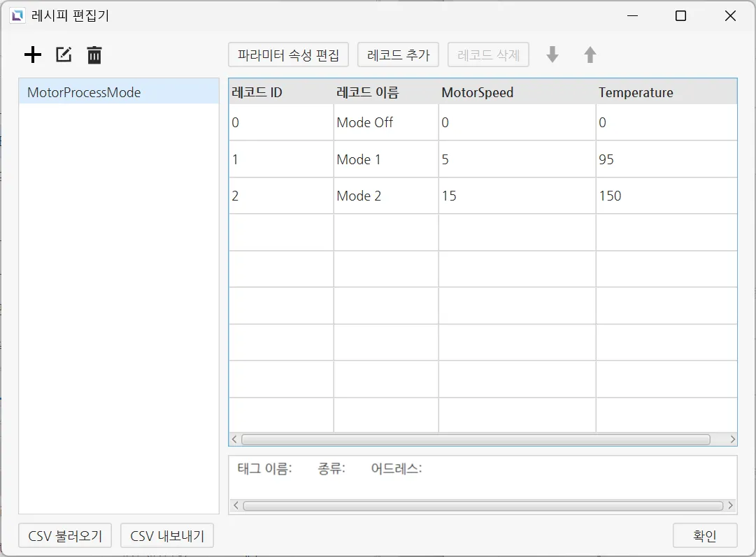
Task: Click the trash icon to delete recipe
Action: (94, 55)
